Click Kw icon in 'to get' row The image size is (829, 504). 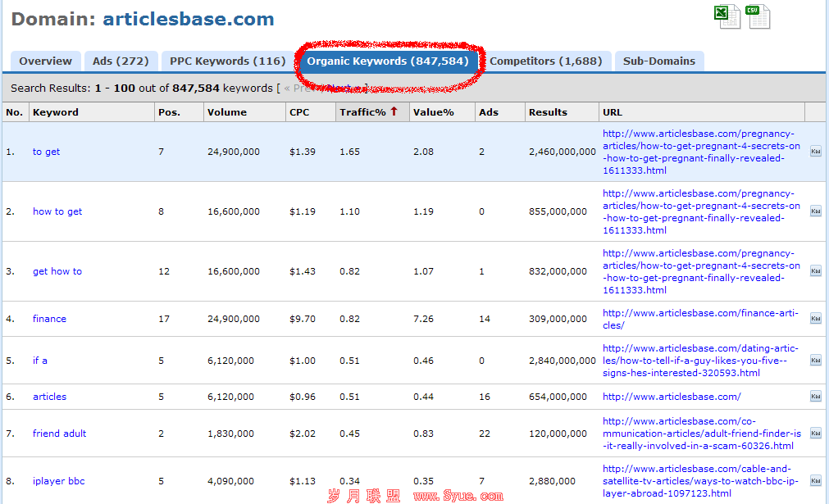pyautogui.click(x=815, y=152)
